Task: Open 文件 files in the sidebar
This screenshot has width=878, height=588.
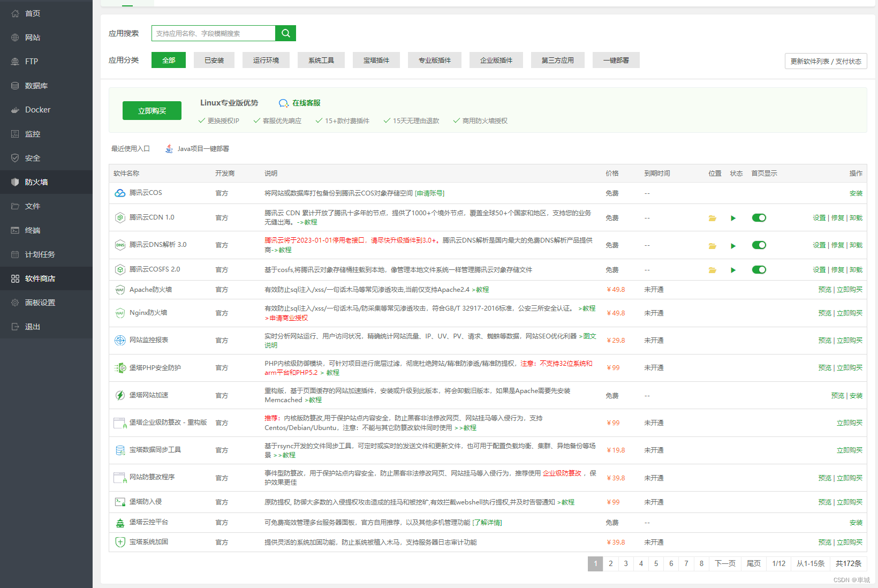Action: [46, 206]
